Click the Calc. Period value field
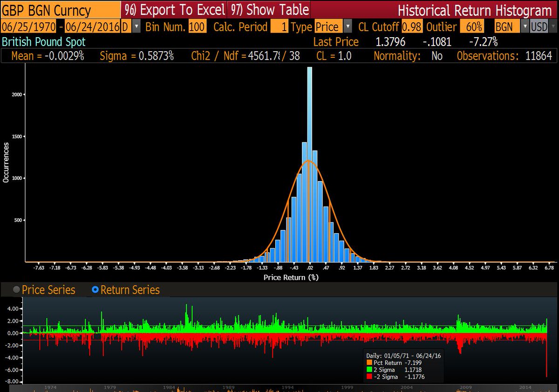This screenshot has width=559, height=392. pos(279,27)
